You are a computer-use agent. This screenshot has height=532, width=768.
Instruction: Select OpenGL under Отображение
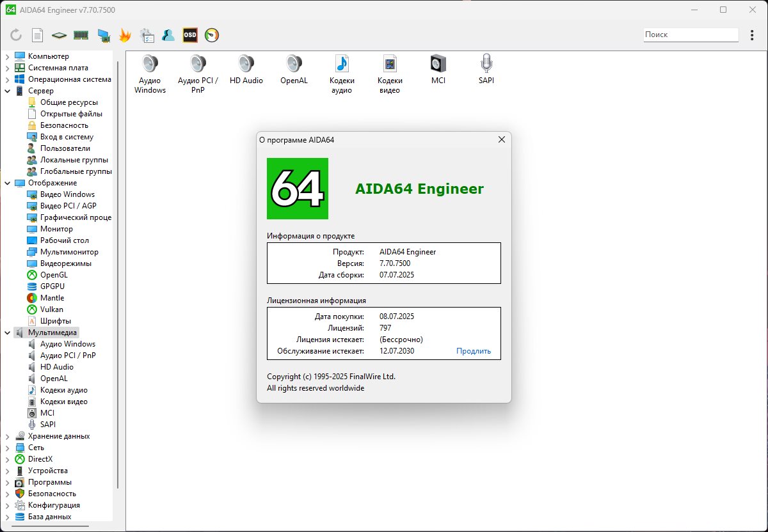coord(54,275)
